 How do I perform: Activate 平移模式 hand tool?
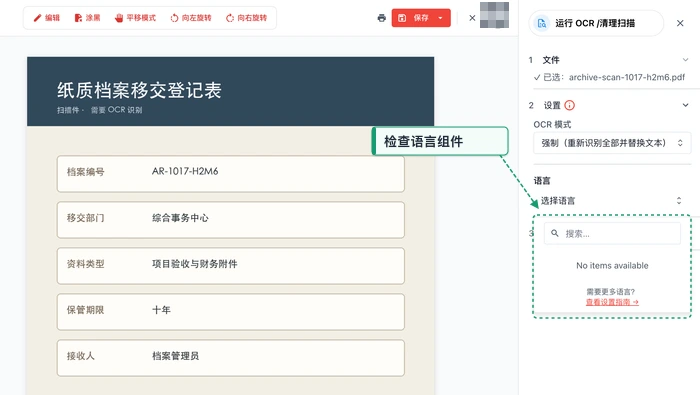click(135, 18)
